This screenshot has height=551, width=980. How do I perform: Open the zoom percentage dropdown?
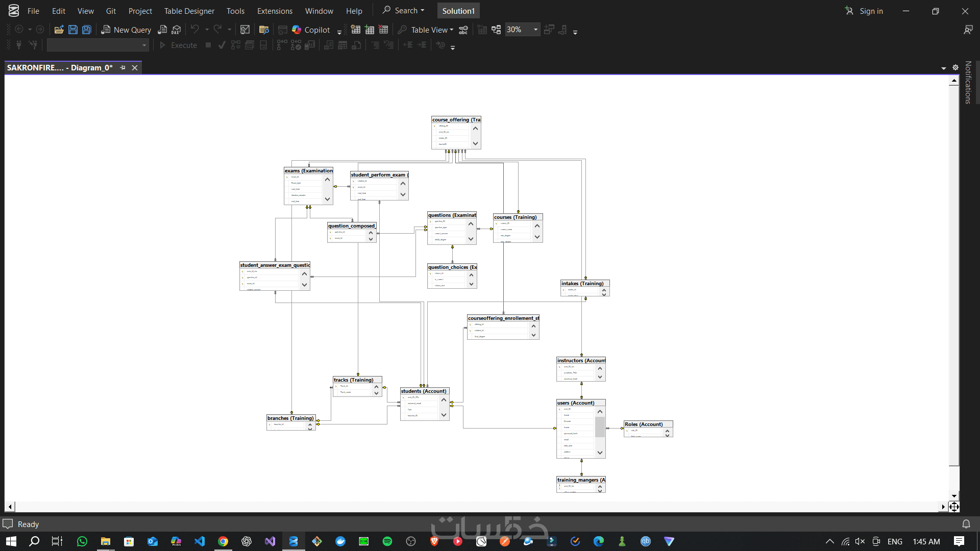tap(535, 30)
